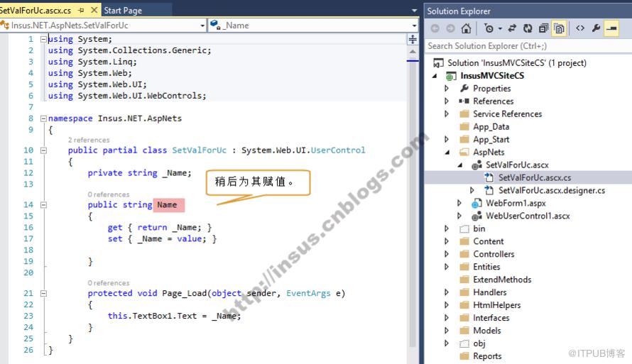Switch to the SetValForUc.ascx.cs tab

point(36,11)
